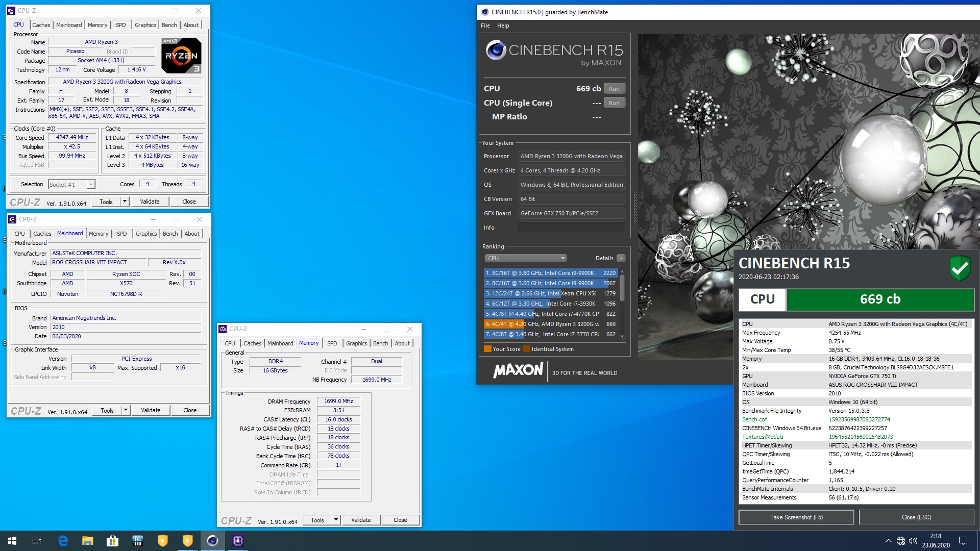Open the volume control tray icon
980x551 pixels.
pyautogui.click(x=913, y=541)
